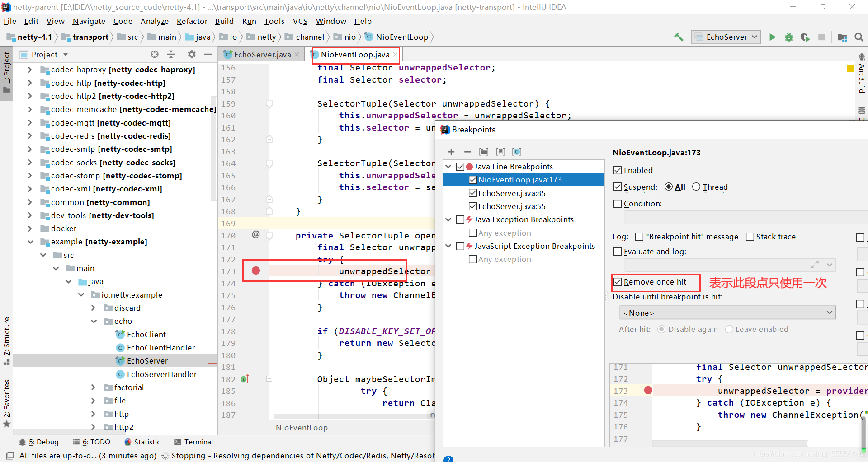Select NioEventLoop.java:173 breakpoint entry
The image size is (868, 462).
click(x=524, y=180)
